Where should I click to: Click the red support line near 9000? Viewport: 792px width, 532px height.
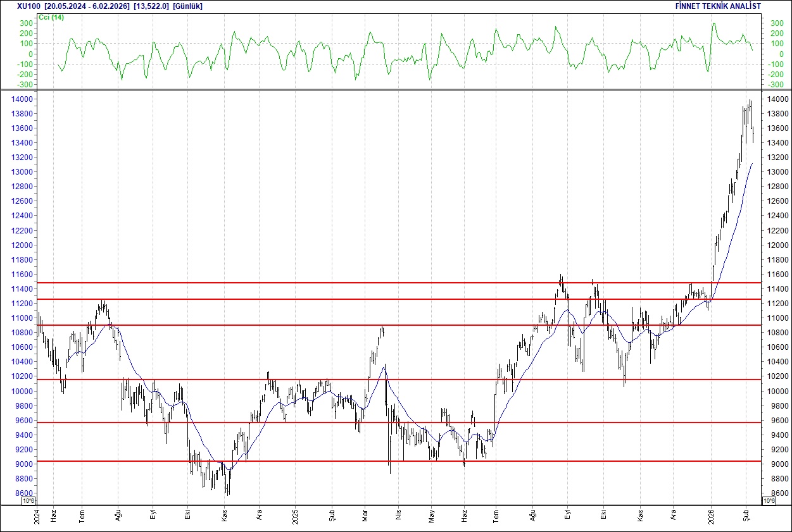[x=380, y=462]
